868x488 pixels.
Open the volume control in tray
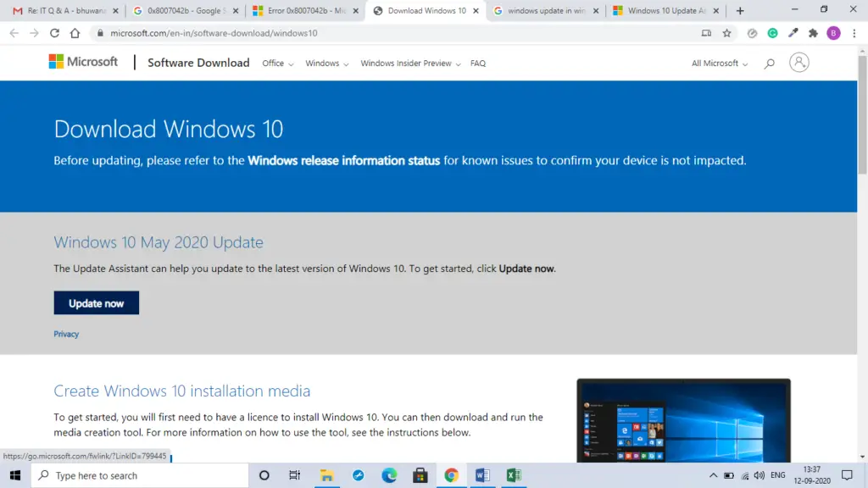tap(759, 475)
